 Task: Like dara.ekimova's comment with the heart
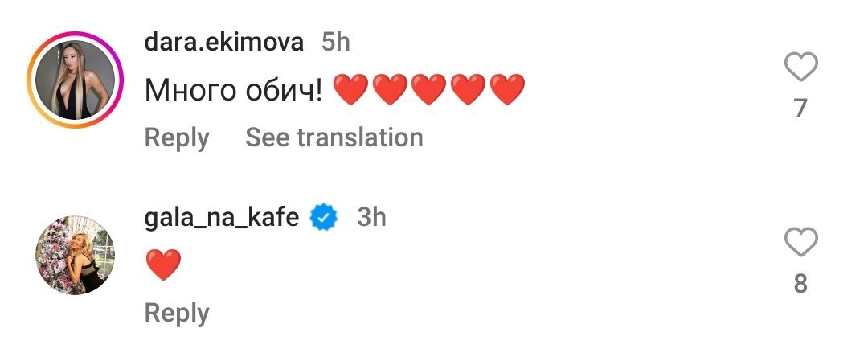(800, 68)
